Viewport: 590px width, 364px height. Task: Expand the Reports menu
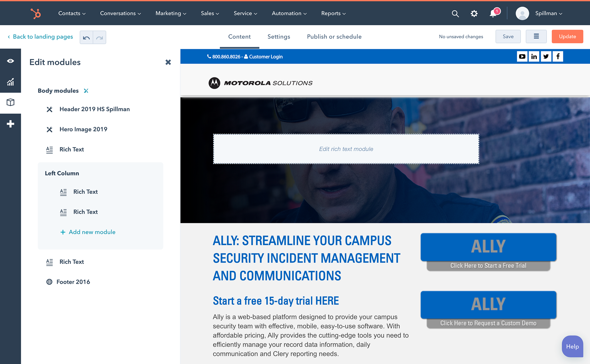click(333, 13)
